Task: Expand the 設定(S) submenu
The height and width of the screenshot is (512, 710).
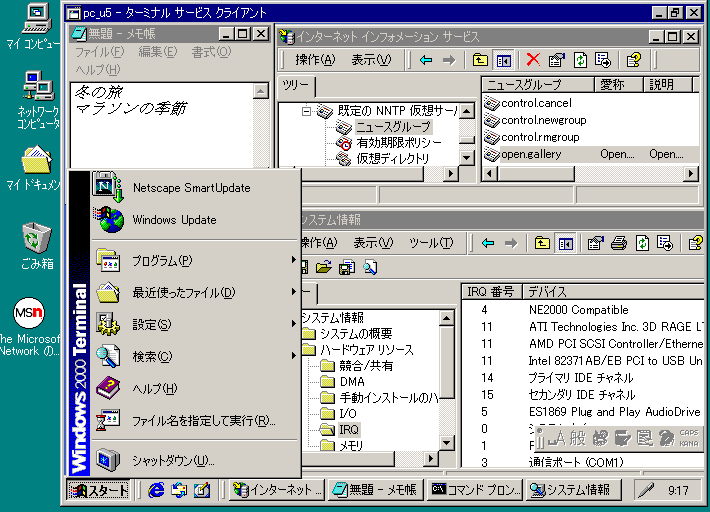Action: pos(196,325)
